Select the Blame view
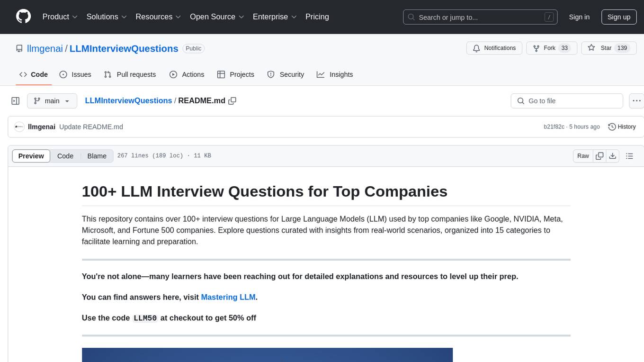 [x=97, y=156]
